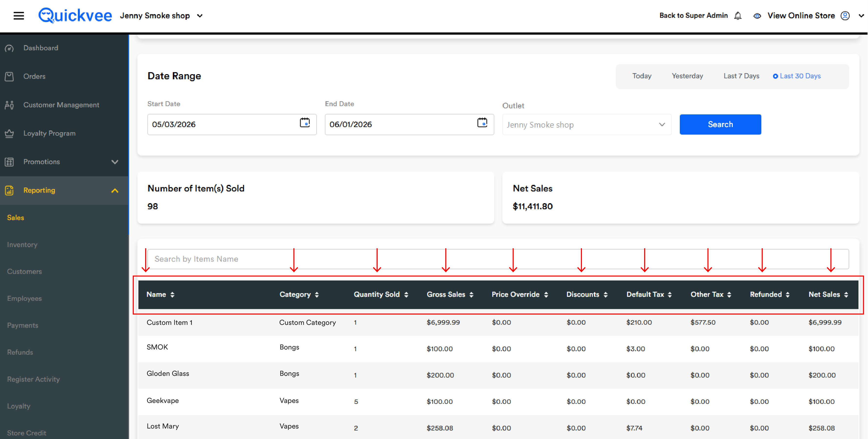The image size is (868, 439).
Task: Sort table by Name column arrows
Action: coord(173,295)
